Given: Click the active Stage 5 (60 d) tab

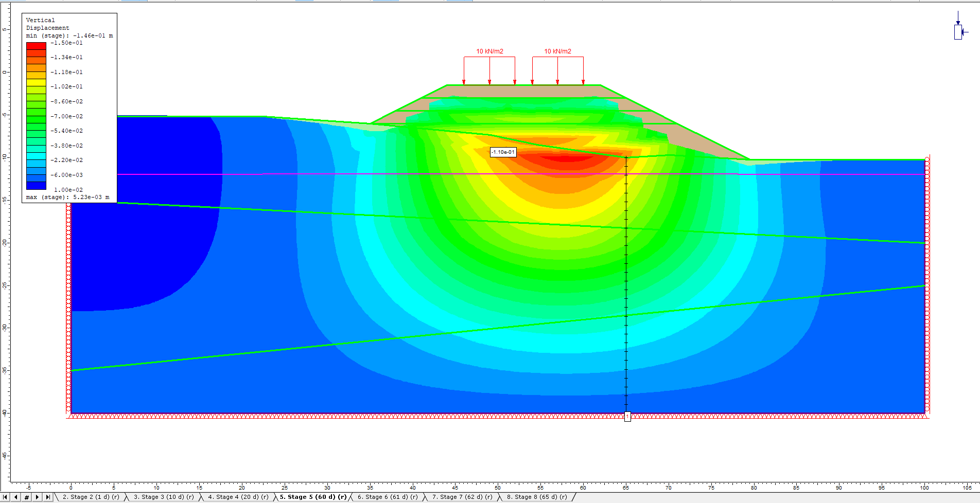Looking at the screenshot, I should pos(313,497).
